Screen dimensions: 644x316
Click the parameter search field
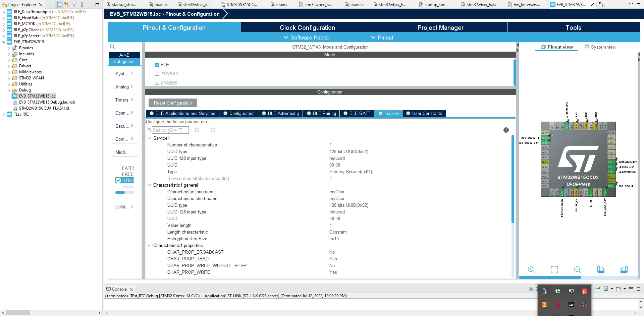pos(170,130)
